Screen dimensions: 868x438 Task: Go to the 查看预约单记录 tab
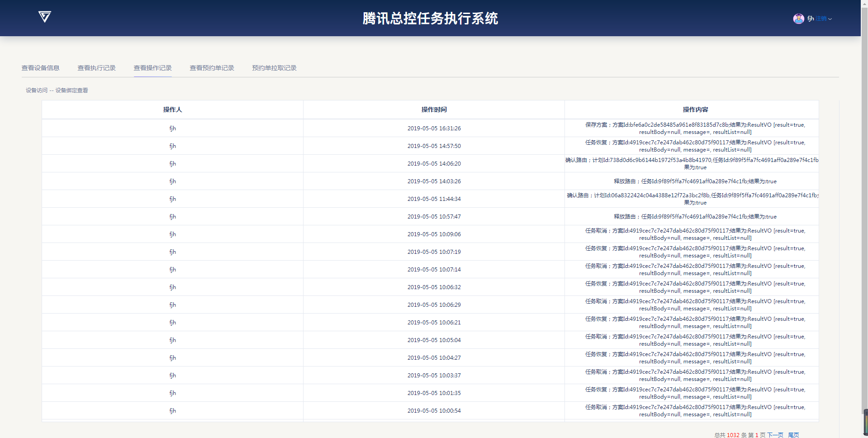tap(212, 68)
